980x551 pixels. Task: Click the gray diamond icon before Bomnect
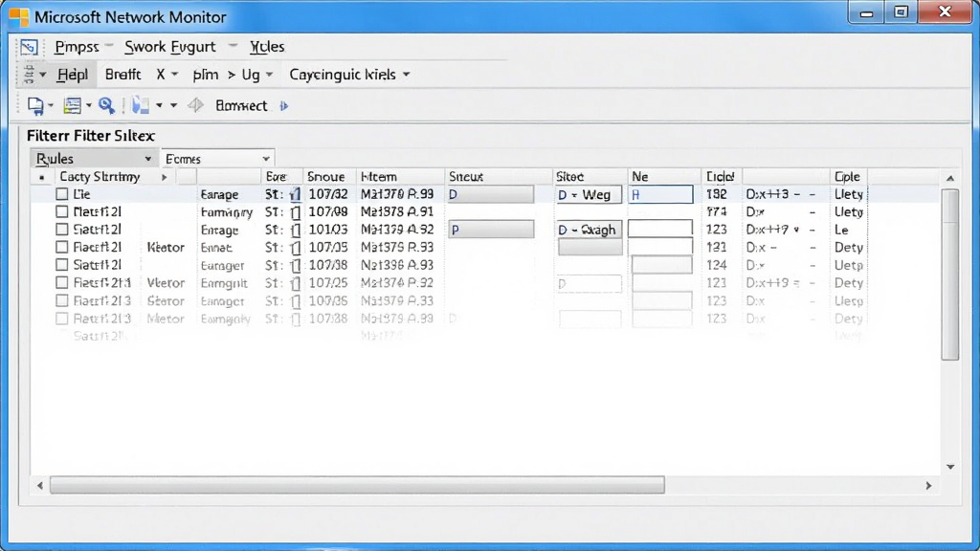pos(195,105)
